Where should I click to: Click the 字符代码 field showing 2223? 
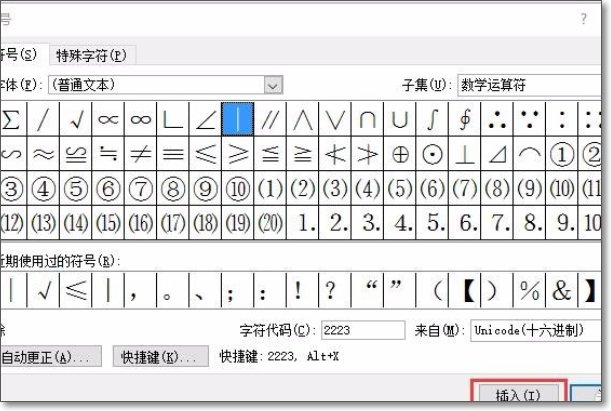pos(363,330)
